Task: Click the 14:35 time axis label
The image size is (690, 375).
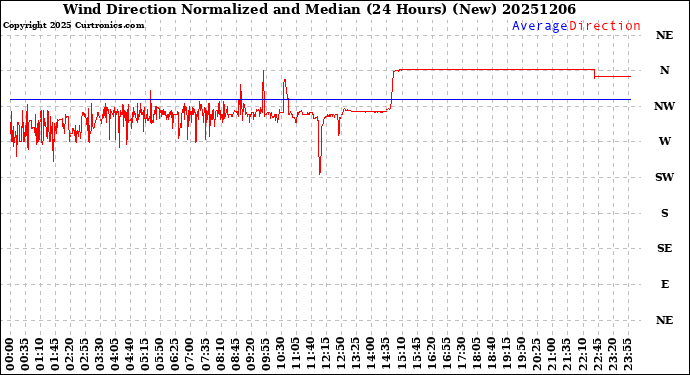Action: pyautogui.click(x=385, y=355)
